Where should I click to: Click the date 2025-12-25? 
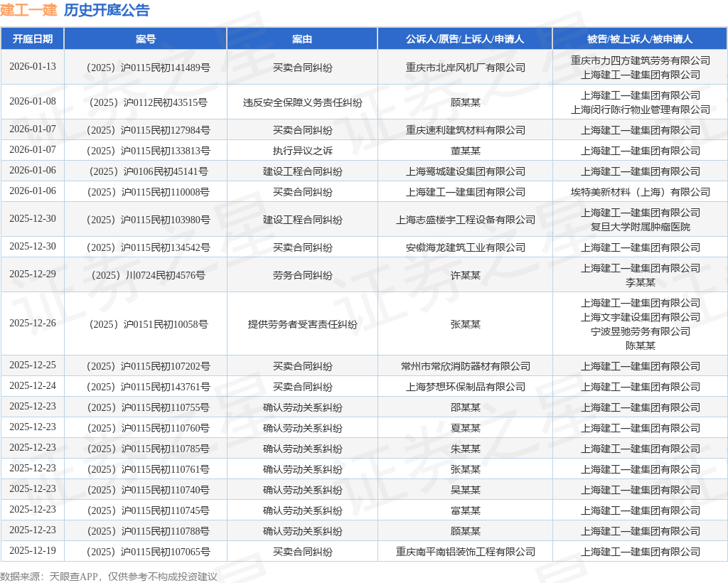tap(33, 365)
